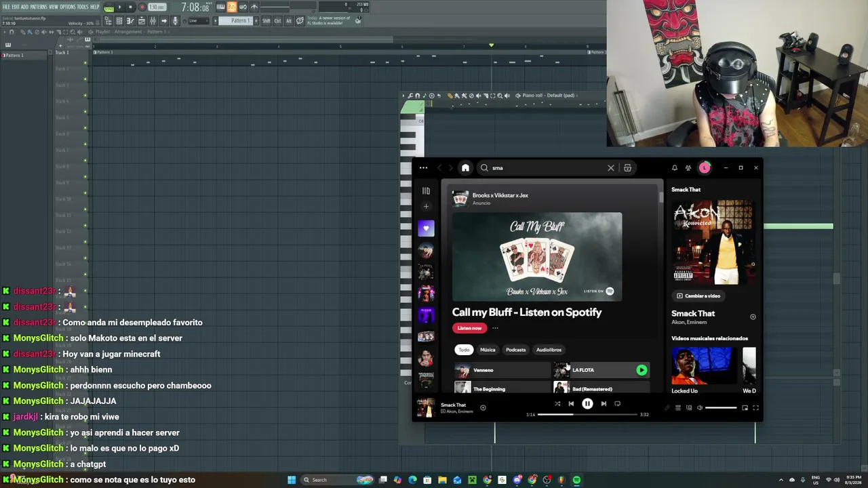Open the OPTIONS menu in FL Studio
868x488 pixels.
pos(68,7)
